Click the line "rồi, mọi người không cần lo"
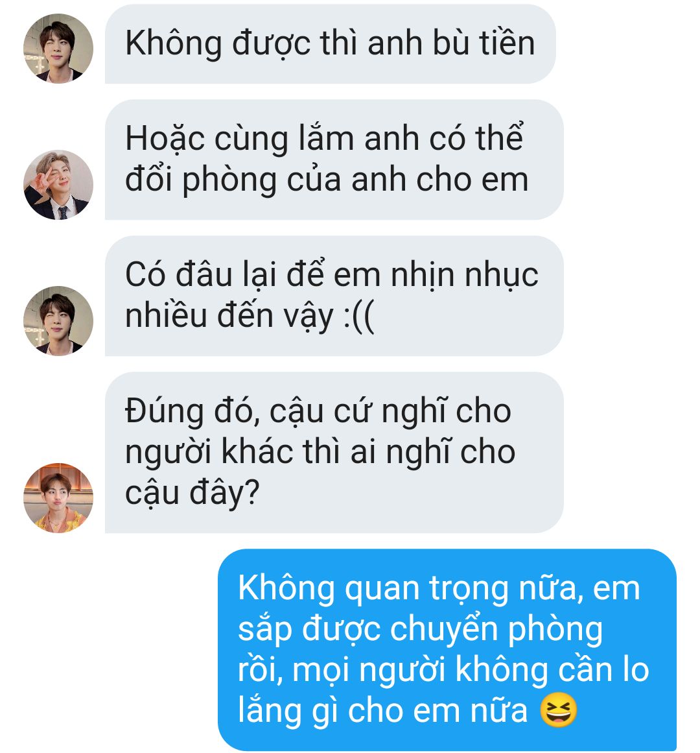Screen dimensions: 700x753 (443, 670)
